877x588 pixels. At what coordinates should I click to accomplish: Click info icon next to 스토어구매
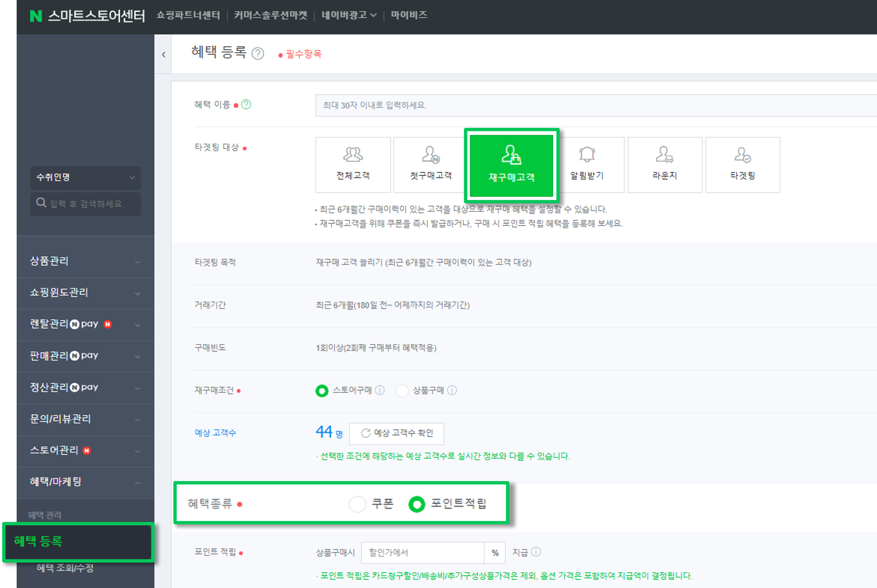tap(380, 390)
